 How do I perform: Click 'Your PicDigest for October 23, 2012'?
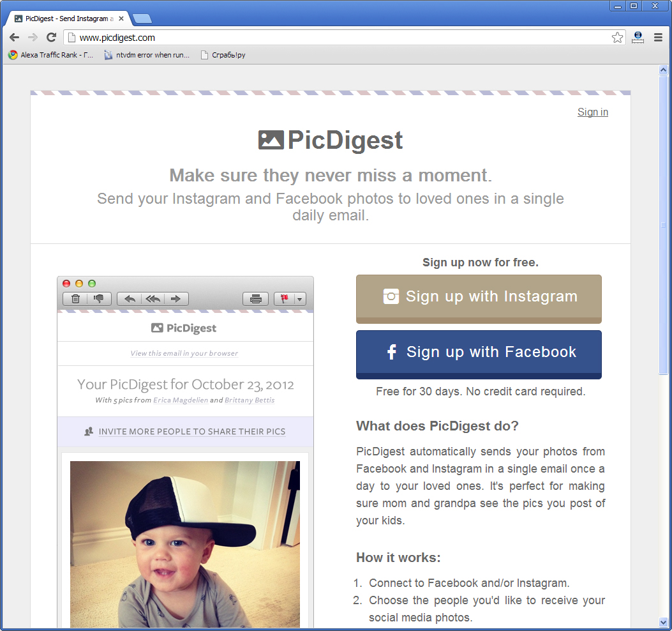click(x=186, y=384)
